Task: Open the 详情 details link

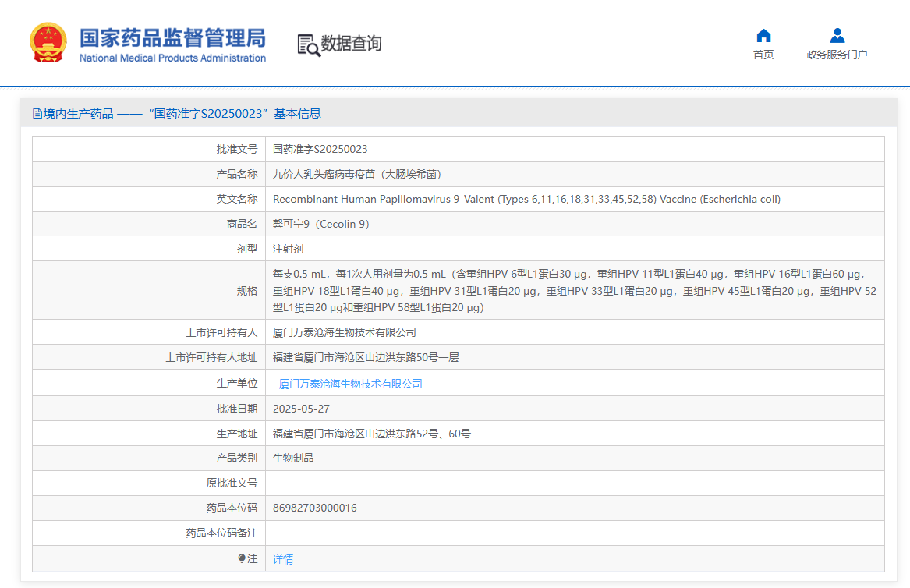Action: 283,559
